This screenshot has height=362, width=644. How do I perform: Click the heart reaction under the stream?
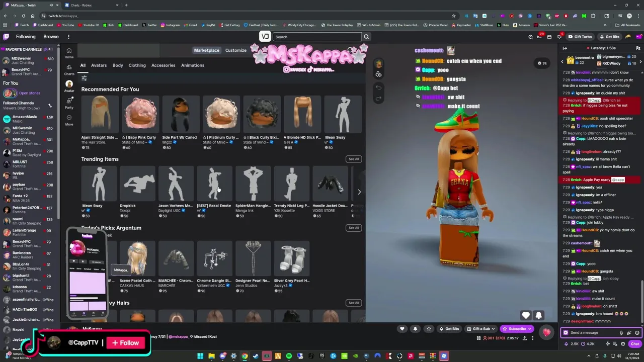coord(402,329)
